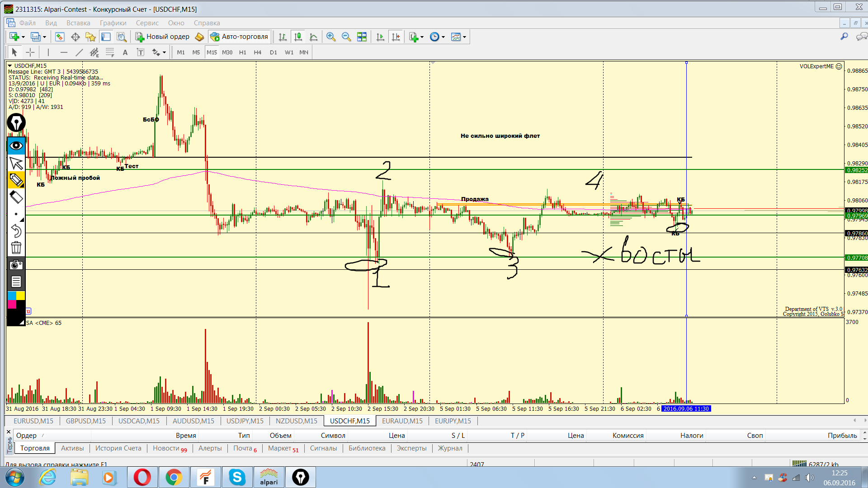Toggle the Авто-торговля auto-trading button
The height and width of the screenshot is (488, 868).
pos(240,37)
